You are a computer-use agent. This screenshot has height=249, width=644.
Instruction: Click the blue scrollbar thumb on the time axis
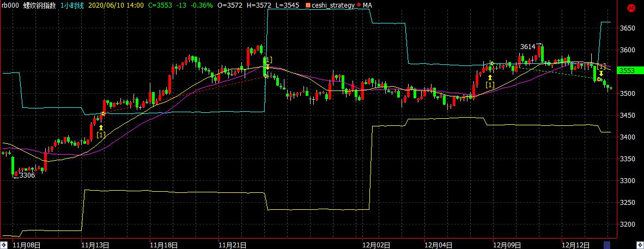click(606, 245)
